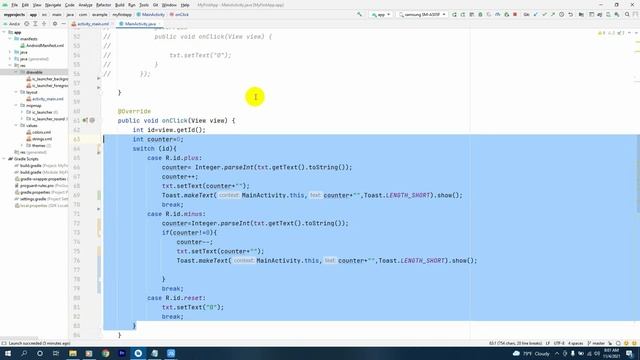
Task: Click the Git update project arrow icon
Action: (535, 14)
